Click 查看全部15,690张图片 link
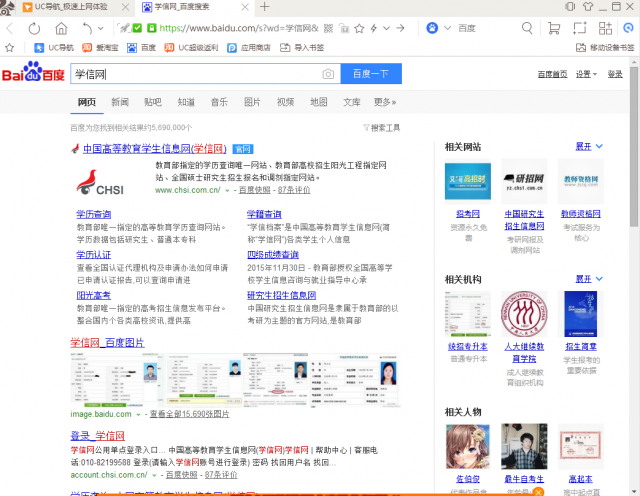Screen dimensions: 640x496 click(x=189, y=414)
